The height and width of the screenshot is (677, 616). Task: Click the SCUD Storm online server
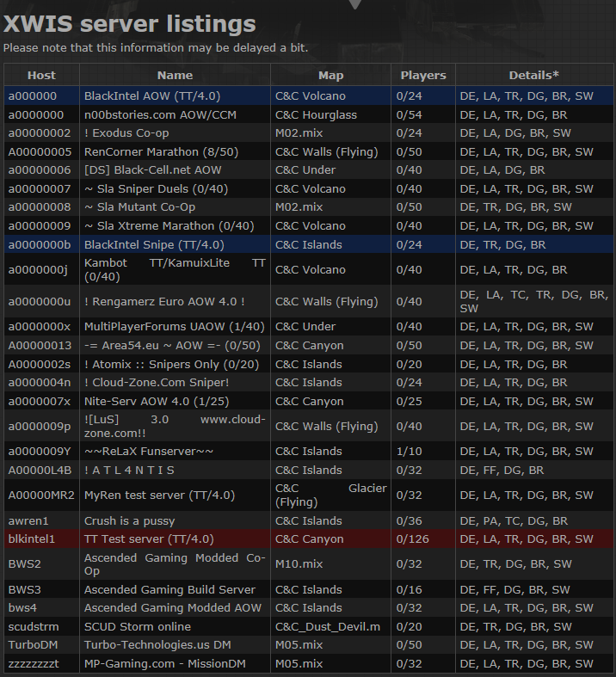pyautogui.click(x=137, y=626)
